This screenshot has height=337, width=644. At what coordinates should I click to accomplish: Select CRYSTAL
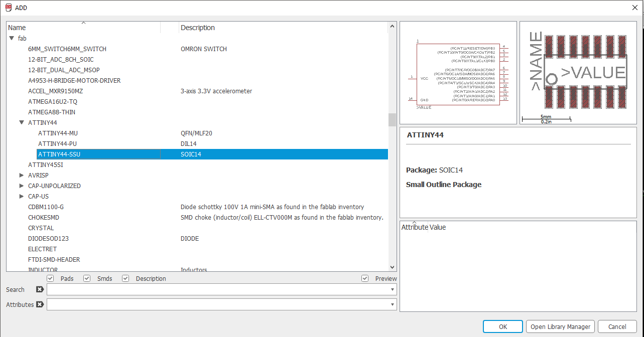41,228
